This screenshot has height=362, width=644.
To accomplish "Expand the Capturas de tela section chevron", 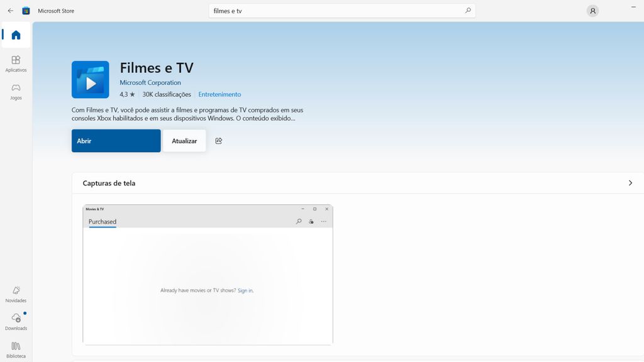I will coord(630,183).
